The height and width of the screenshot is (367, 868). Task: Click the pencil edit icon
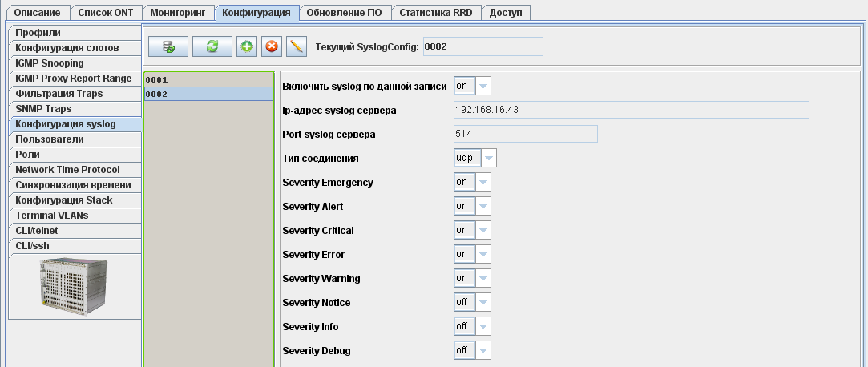pyautogui.click(x=297, y=46)
